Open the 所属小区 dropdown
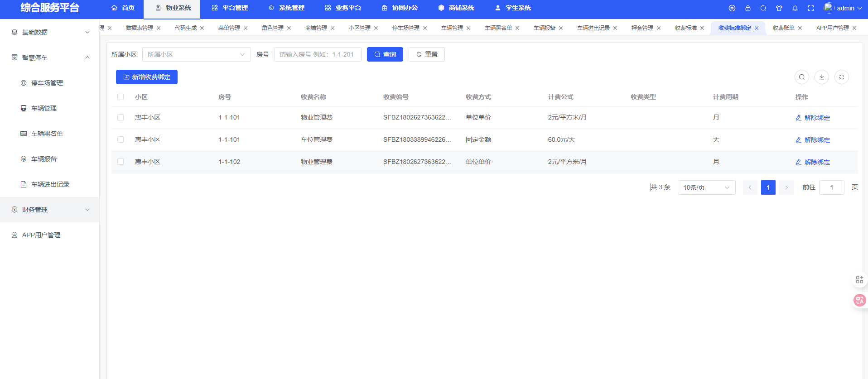This screenshot has width=868, height=379. pyautogui.click(x=196, y=54)
